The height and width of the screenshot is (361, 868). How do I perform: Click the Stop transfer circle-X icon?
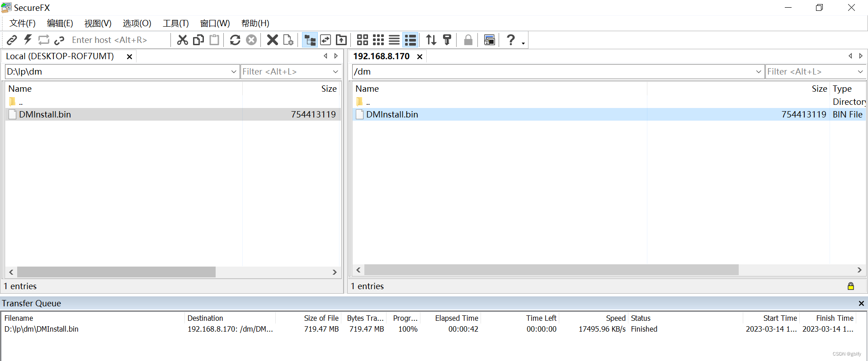[x=251, y=40]
